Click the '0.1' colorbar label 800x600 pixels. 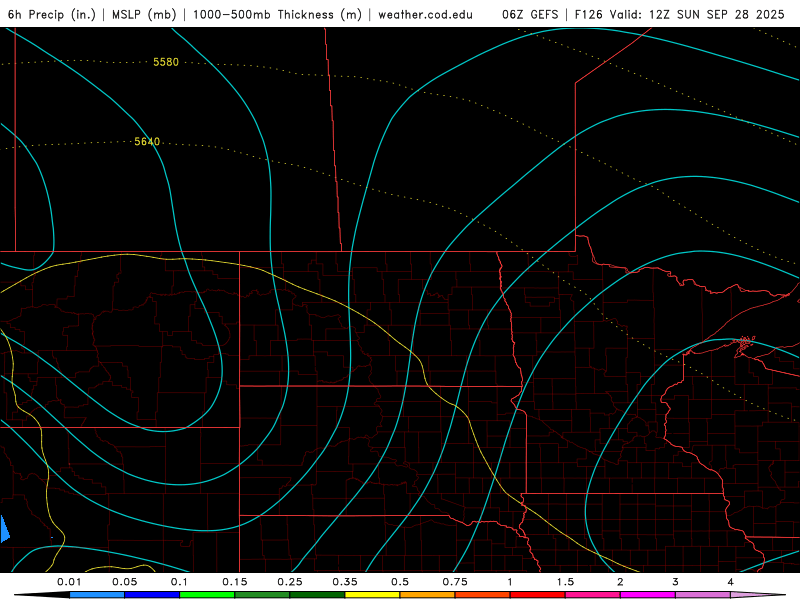pyautogui.click(x=179, y=582)
